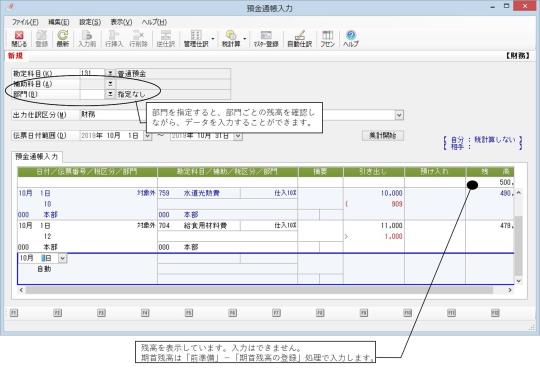Click the 最新 refresh toolbar icon
Viewport: 540px width, 382px height.
63,39
